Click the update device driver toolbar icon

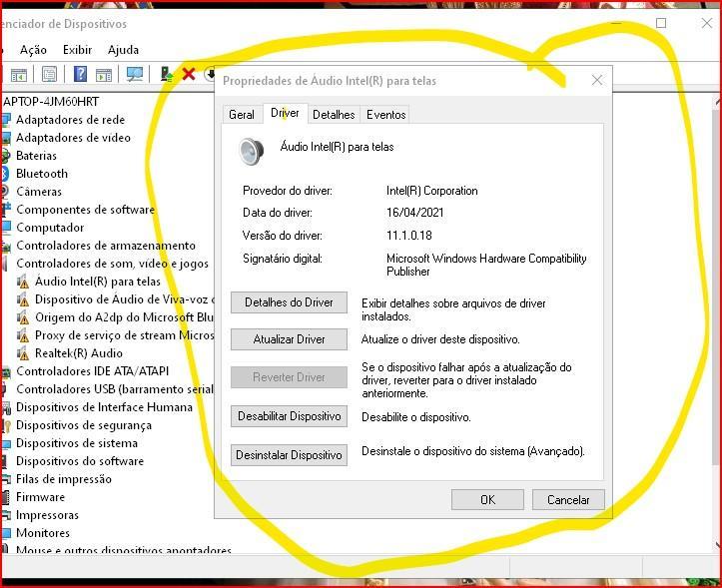pyautogui.click(x=166, y=74)
